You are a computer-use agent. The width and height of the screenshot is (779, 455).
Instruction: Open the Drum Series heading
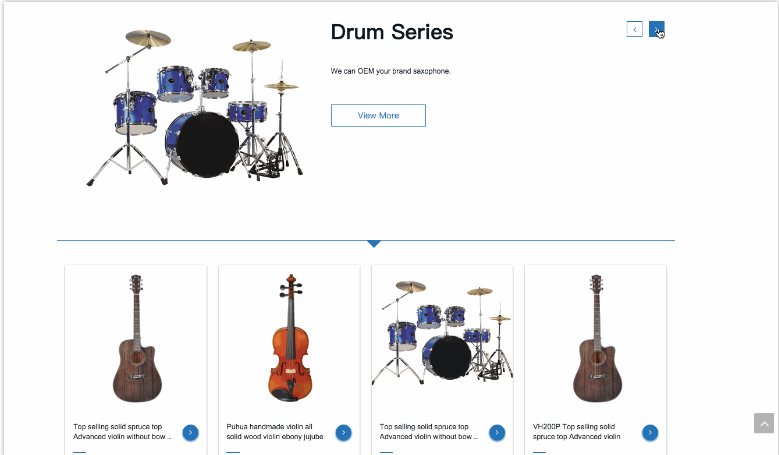point(391,32)
